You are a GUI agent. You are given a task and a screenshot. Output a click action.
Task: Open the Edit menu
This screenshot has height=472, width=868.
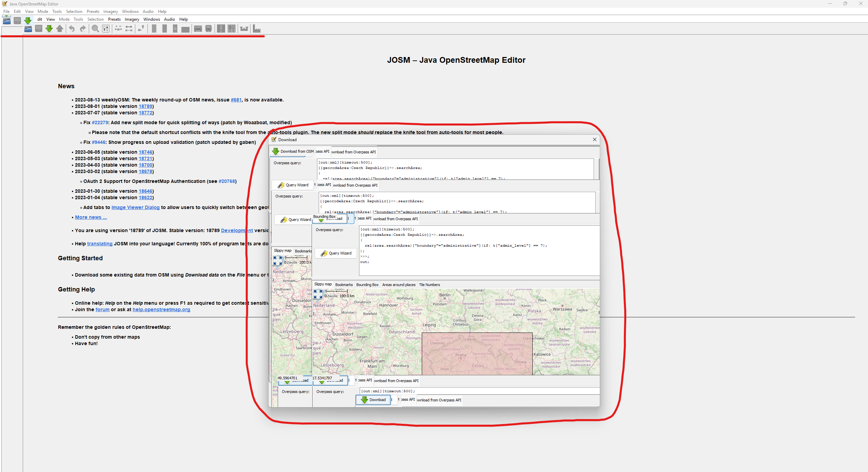click(x=17, y=11)
